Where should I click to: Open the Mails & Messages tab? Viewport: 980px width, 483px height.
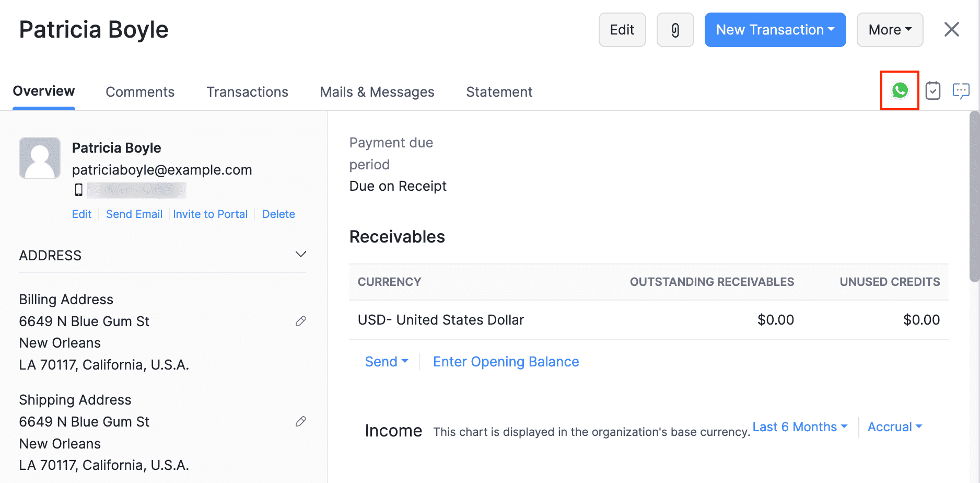pyautogui.click(x=377, y=92)
